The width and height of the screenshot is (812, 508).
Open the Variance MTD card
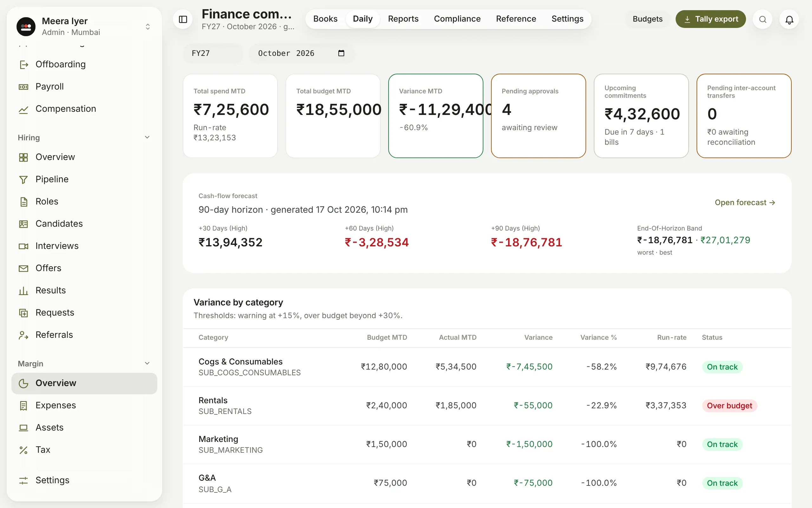[x=435, y=116]
